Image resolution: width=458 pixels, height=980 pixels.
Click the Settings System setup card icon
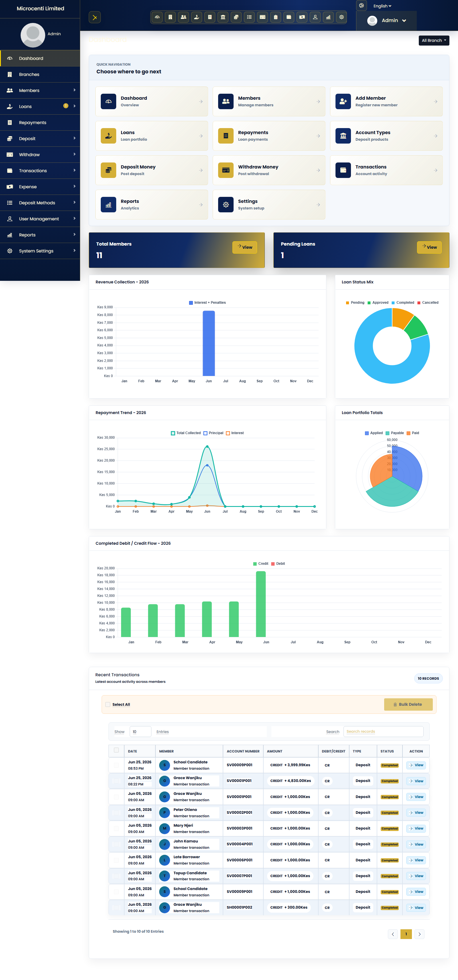[226, 205]
